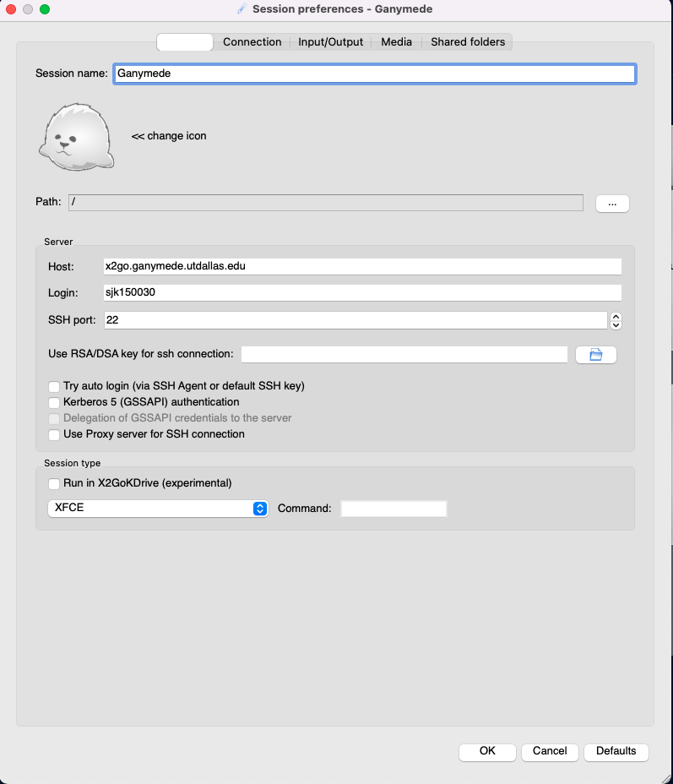Viewport: 673px width, 784px height.
Task: Click the path browse ellipsis button
Action: (612, 204)
